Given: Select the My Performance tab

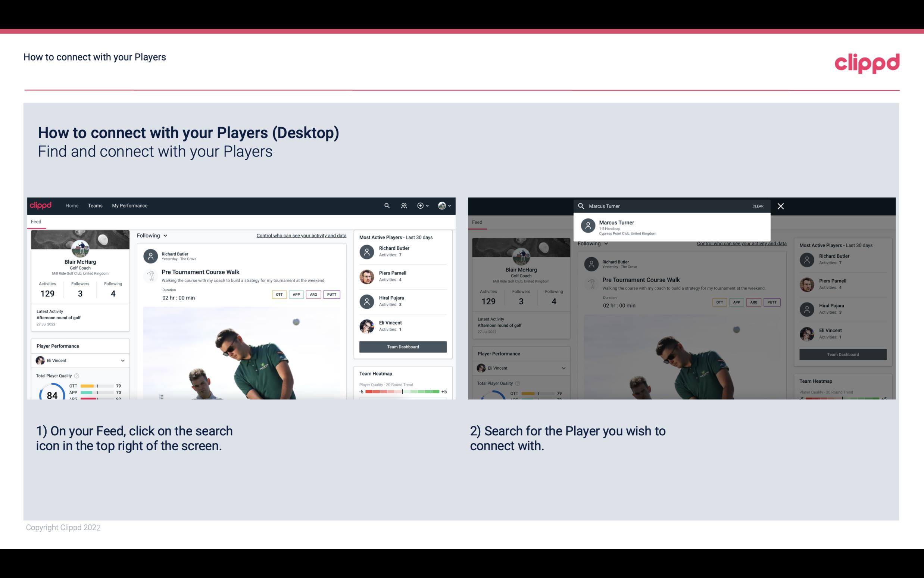Looking at the screenshot, I should tap(130, 205).
